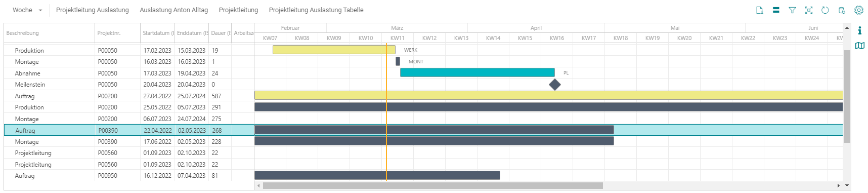The height and width of the screenshot is (193, 868).
Task: Select the Auftrag P00950 Gantt bar
Action: [377, 175]
